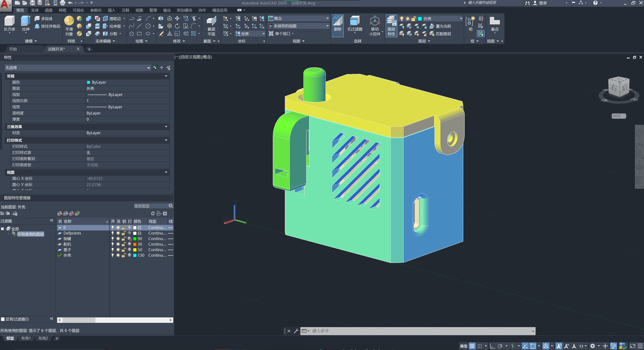Viewport: 644px width, 350px height.
Task: Activate the 移动小控件 move gizmo tool
Action: [x=375, y=21]
